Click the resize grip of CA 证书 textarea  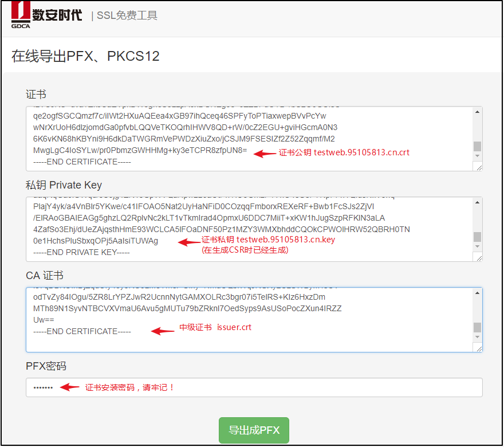tap(479, 348)
